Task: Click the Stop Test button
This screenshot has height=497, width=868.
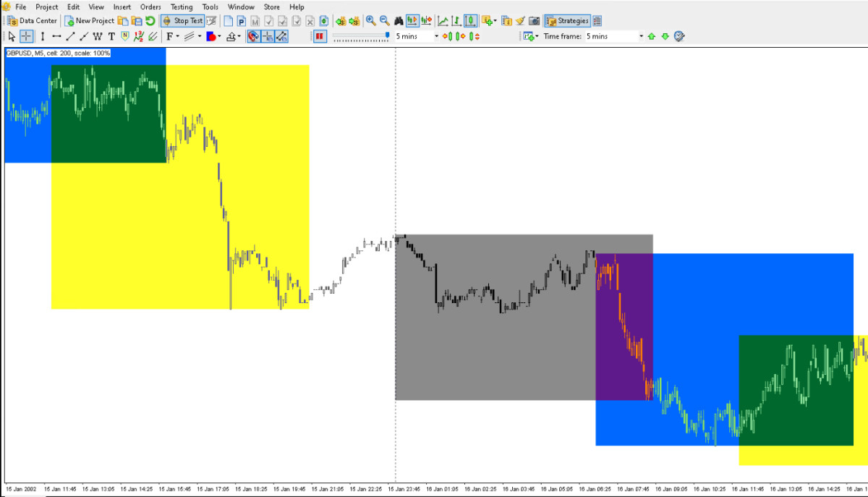Action: click(x=182, y=21)
